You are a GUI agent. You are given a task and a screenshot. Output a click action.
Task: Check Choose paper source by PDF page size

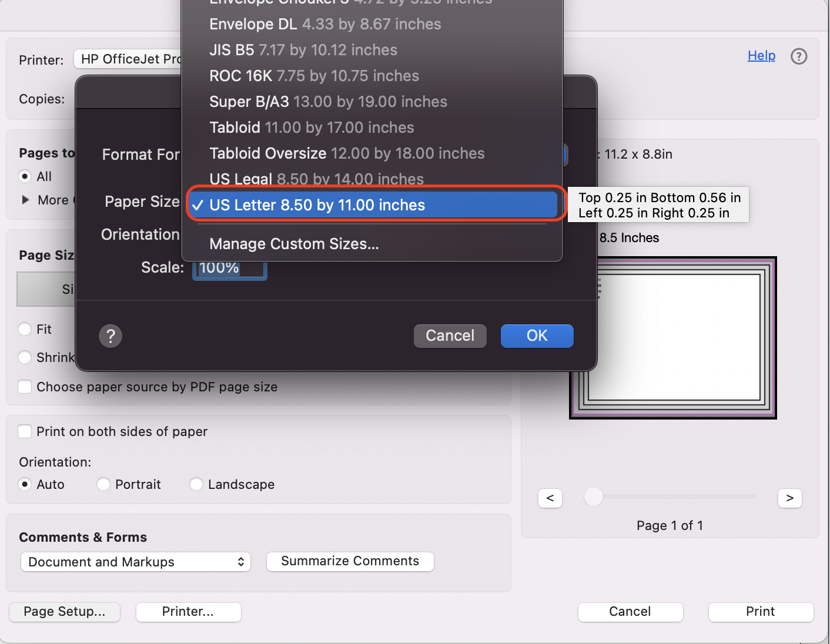tap(25, 387)
